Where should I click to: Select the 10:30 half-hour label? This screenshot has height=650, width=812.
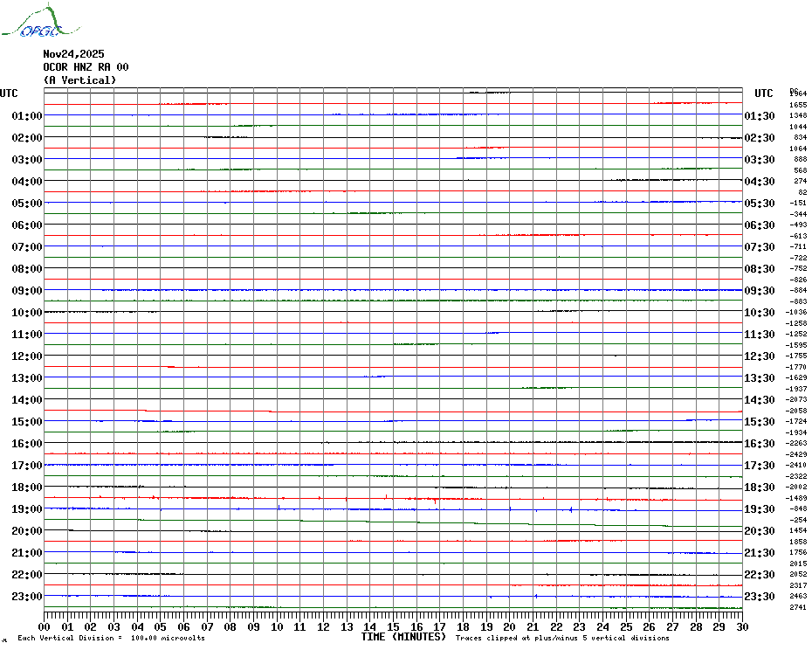click(x=760, y=313)
